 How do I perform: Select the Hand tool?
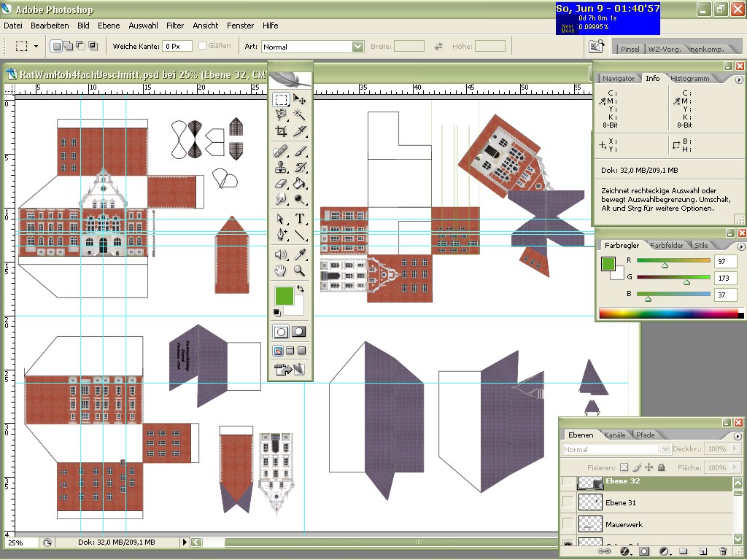click(281, 271)
